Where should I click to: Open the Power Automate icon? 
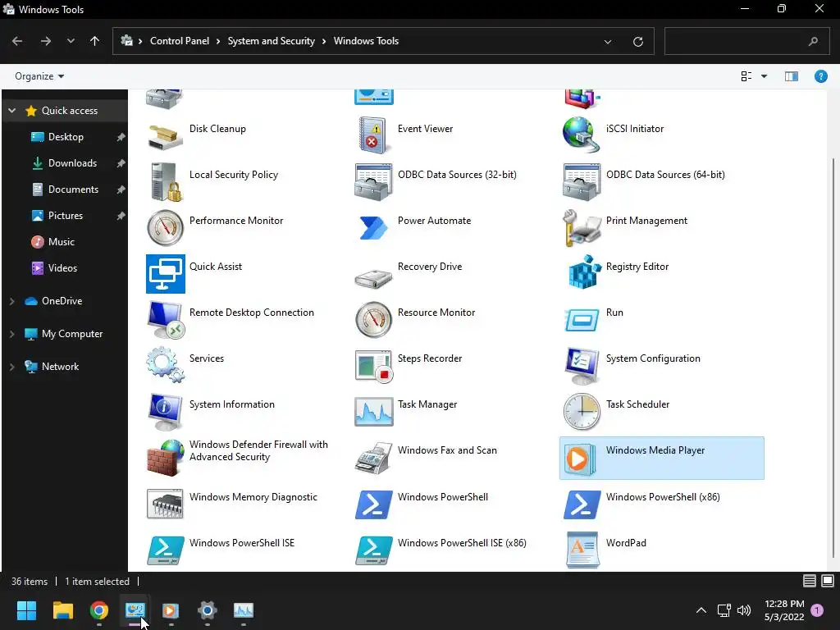(373, 228)
